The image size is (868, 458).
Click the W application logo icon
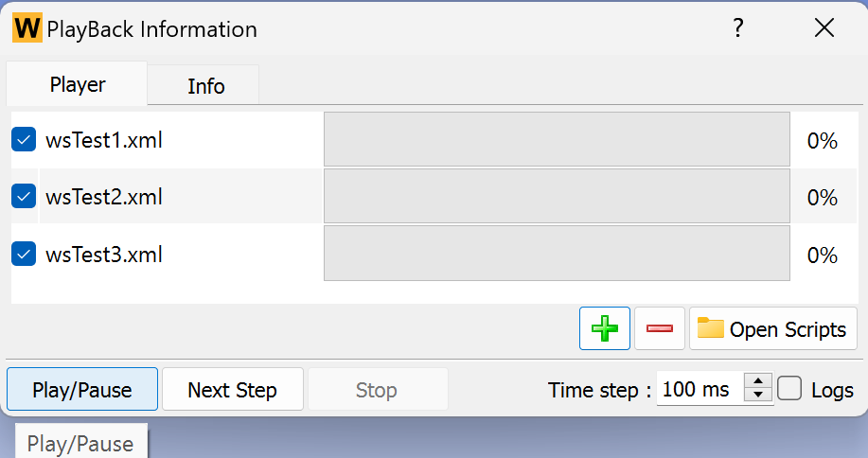tap(27, 28)
